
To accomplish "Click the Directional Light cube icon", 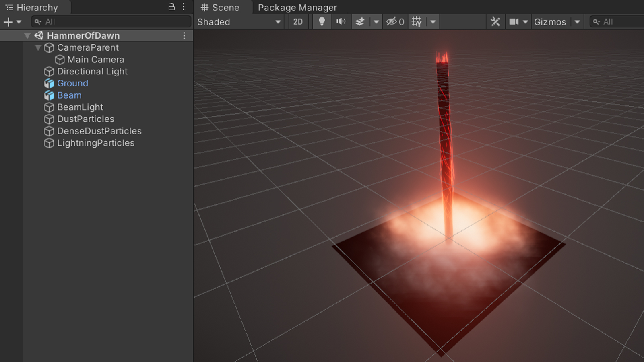I will [x=49, y=72].
